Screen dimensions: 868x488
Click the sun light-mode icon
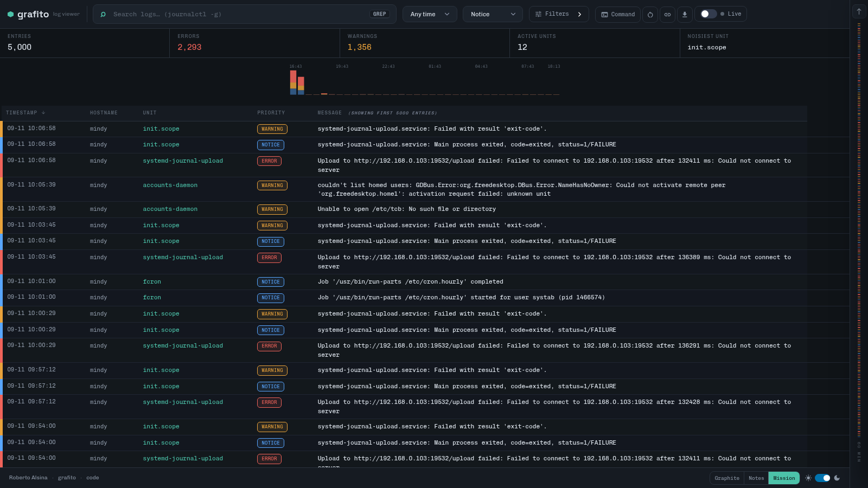pos(808,478)
